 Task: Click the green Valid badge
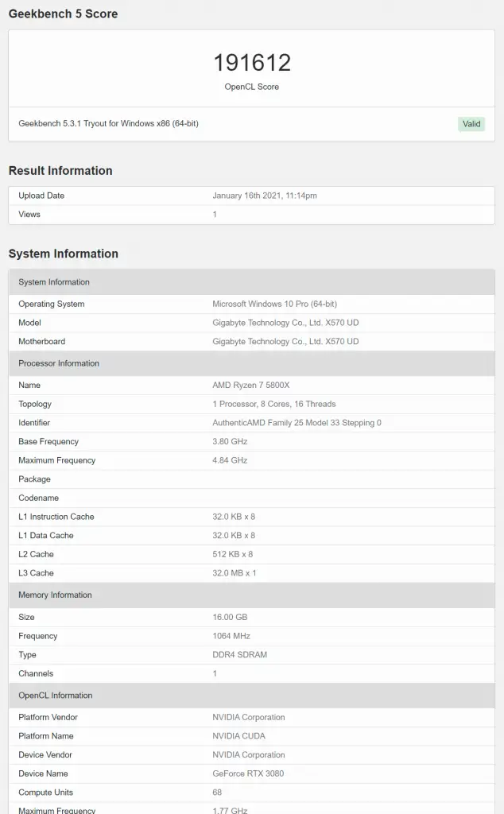pyautogui.click(x=471, y=123)
